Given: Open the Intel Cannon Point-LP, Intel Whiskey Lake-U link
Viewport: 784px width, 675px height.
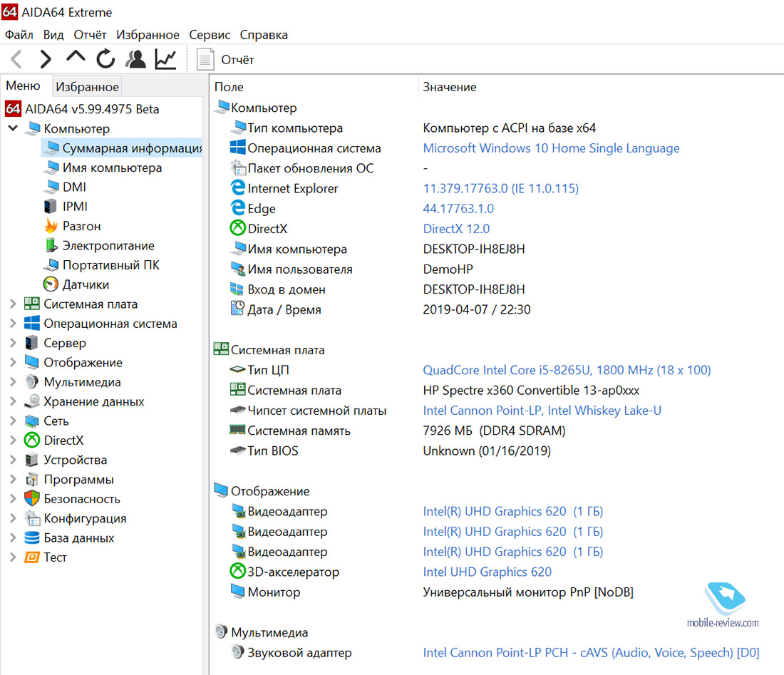Looking at the screenshot, I should point(542,411).
